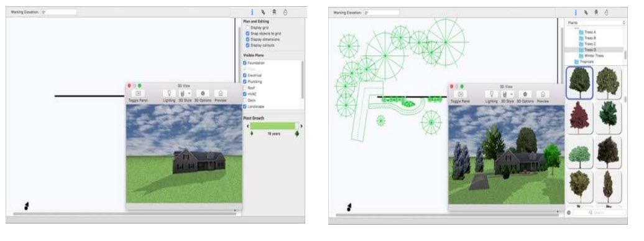Click the blue info icon above Plan and Editing
This screenshot has height=241, width=644.
click(252, 12)
